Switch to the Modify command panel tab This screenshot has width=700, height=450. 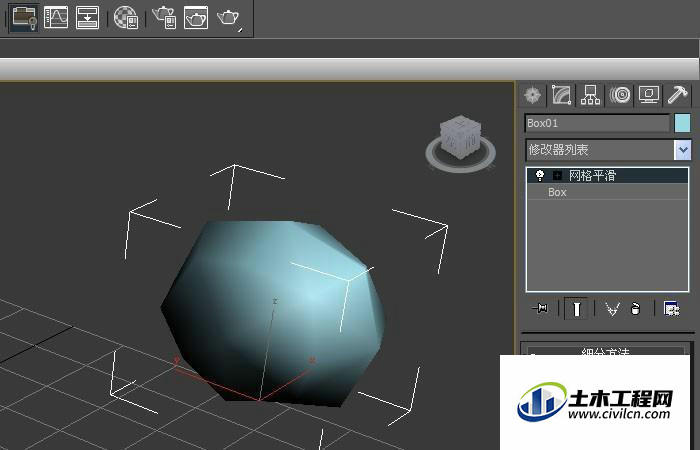click(562, 95)
